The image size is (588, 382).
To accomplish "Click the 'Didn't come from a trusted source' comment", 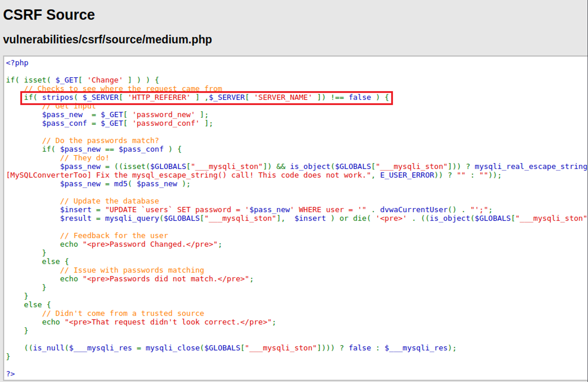I will (x=123, y=313).
